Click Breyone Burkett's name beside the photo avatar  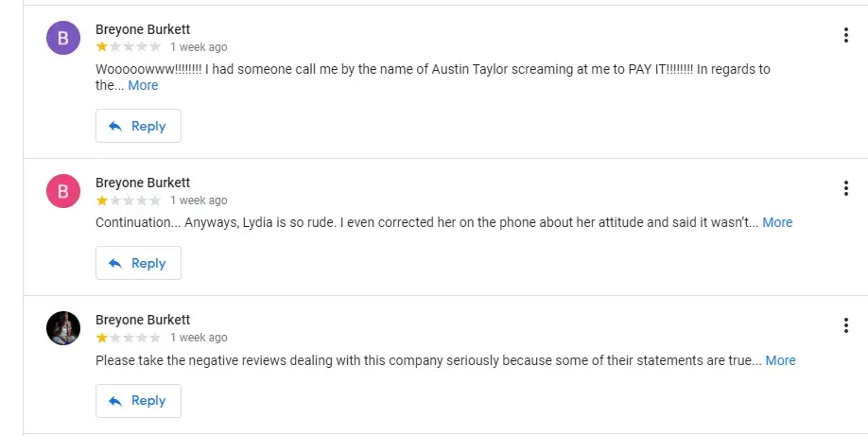pyautogui.click(x=143, y=320)
